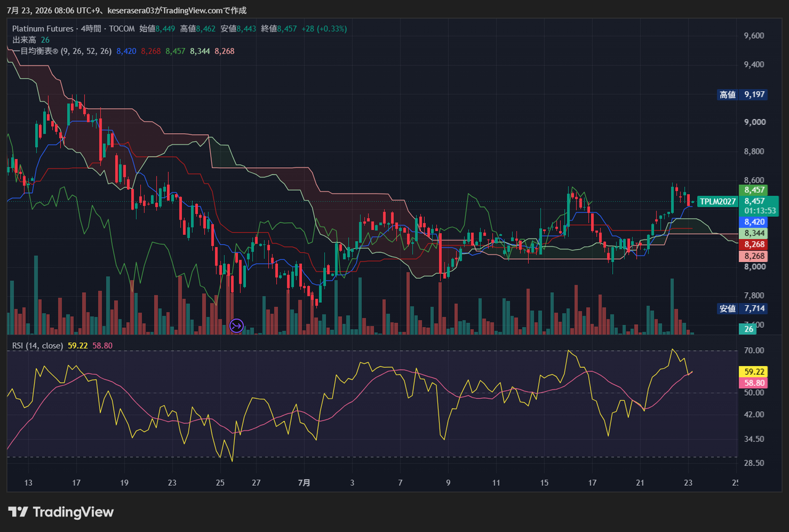Click the light green 8,344 price axis tag

(x=754, y=234)
